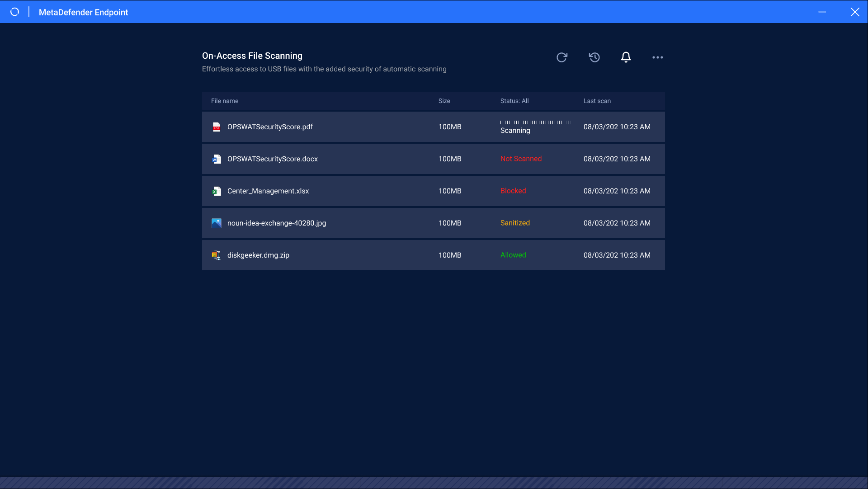
Task: Click the On-Access File Scanning heading
Action: click(252, 56)
